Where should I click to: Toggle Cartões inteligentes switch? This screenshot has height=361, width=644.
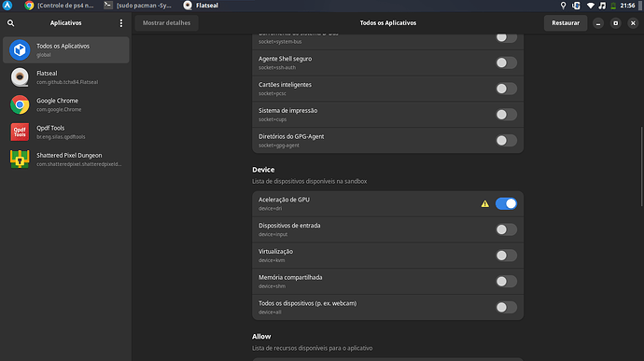coord(506,89)
